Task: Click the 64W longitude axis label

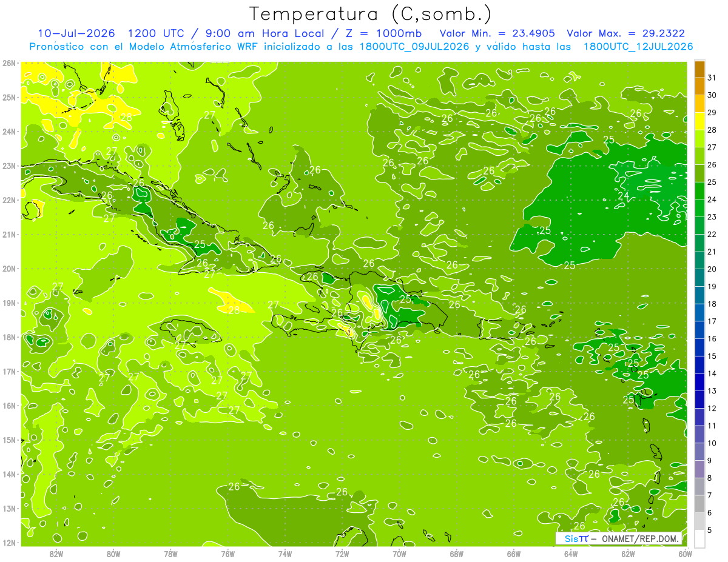Action: coord(571,553)
